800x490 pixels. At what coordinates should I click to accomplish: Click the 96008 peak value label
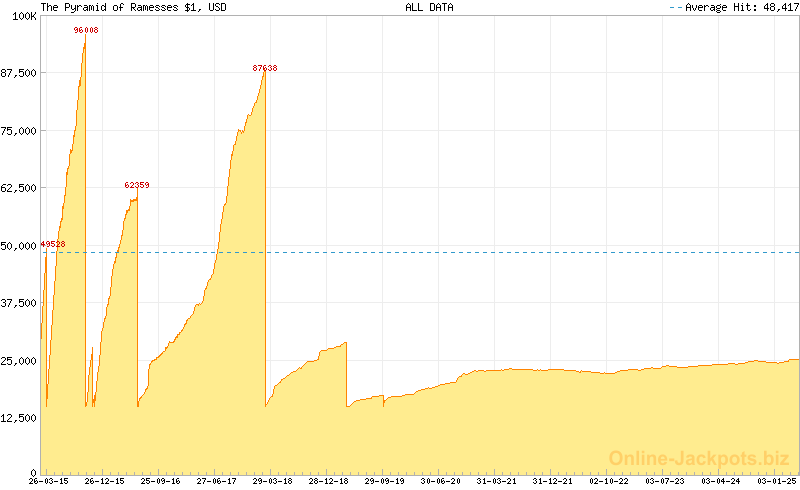[86, 30]
